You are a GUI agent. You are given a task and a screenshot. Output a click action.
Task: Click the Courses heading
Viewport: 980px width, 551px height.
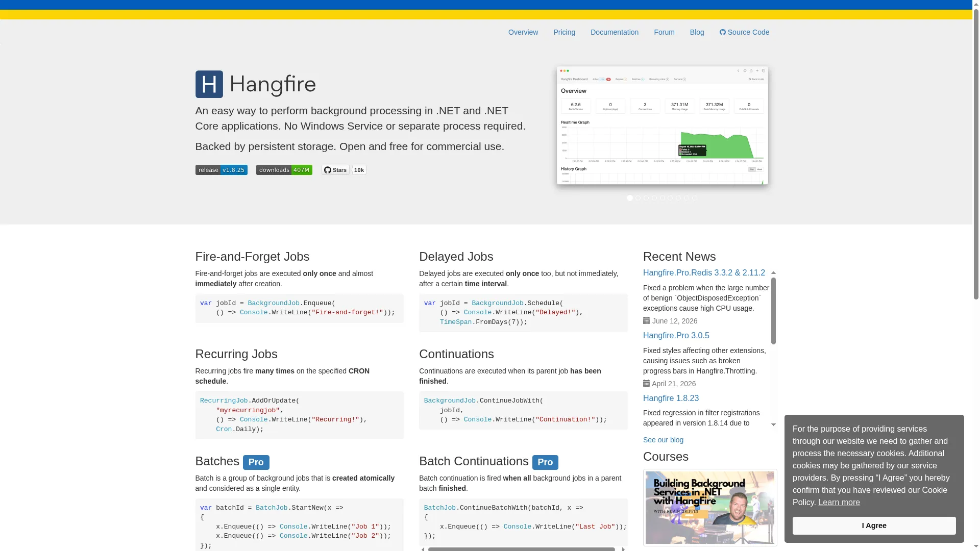pos(666,457)
